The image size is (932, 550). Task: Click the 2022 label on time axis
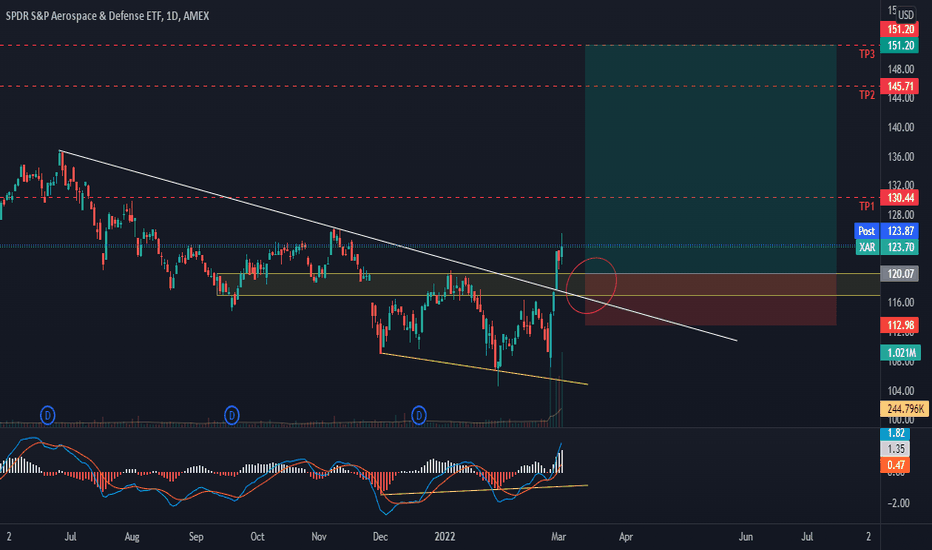[445, 537]
